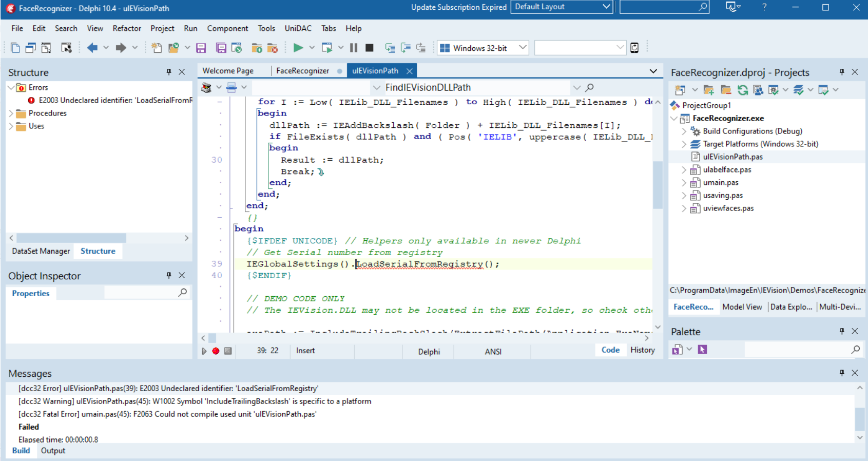
Task: Select the dcc32 Warning W1002 message line
Action: tap(195, 401)
